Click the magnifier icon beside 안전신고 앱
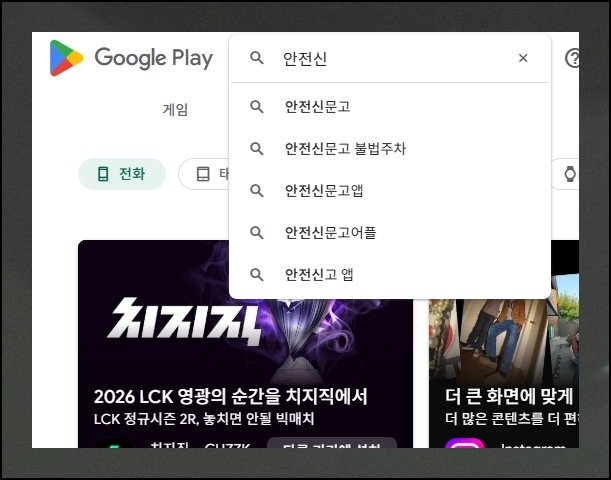Viewport: 611px width, 480px height. (x=256, y=275)
